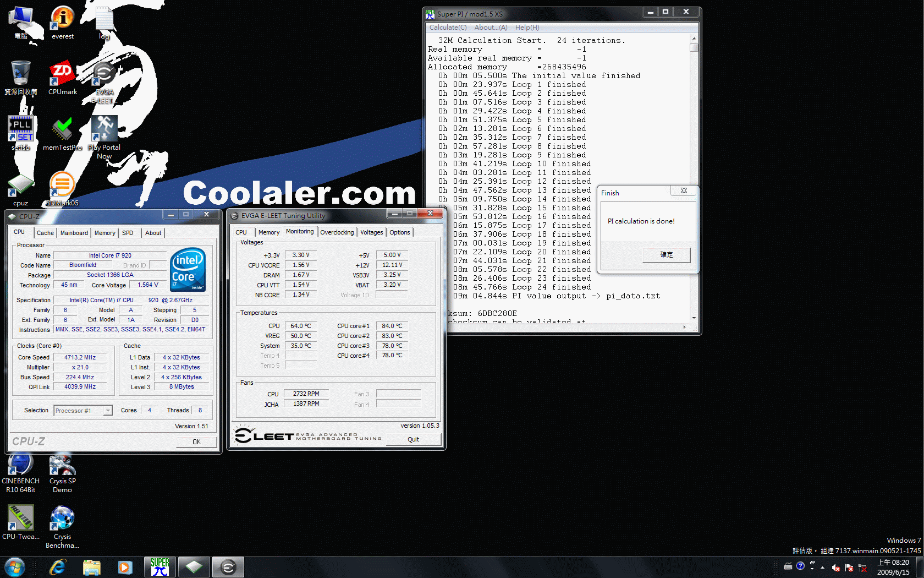Open the Crysis SP Demo shortcut

(62, 473)
